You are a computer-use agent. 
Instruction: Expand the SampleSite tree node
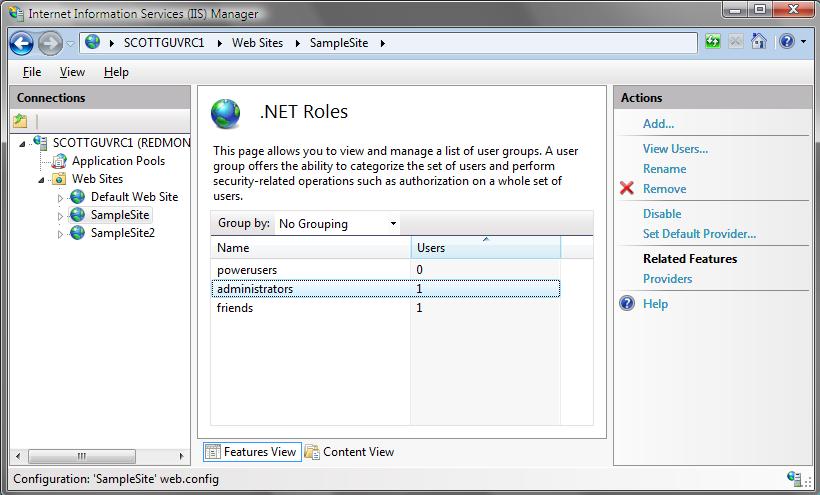60,216
